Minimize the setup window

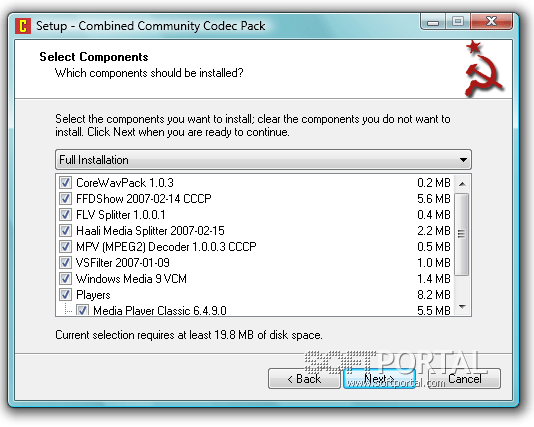tap(433, 22)
